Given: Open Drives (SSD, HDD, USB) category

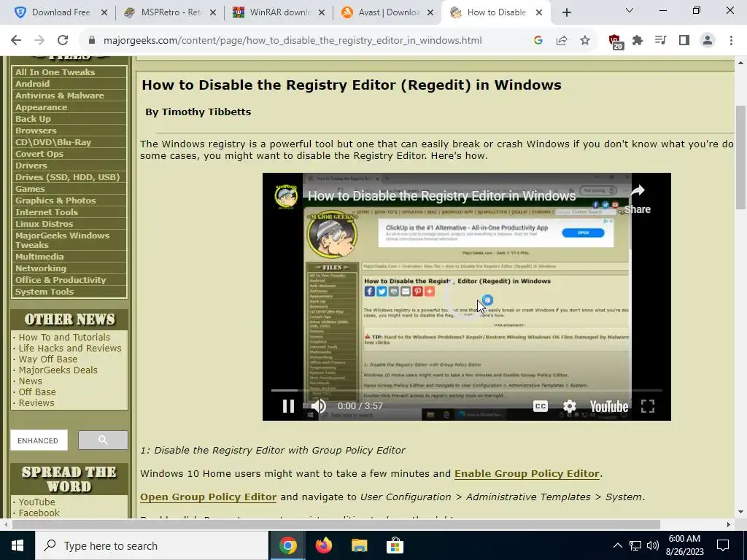Looking at the screenshot, I should [67, 177].
